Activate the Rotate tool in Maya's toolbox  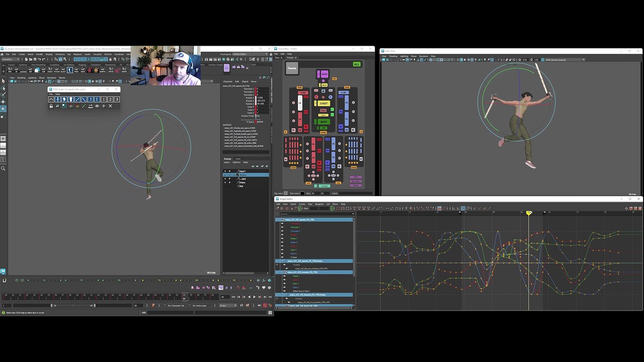pos(3,109)
